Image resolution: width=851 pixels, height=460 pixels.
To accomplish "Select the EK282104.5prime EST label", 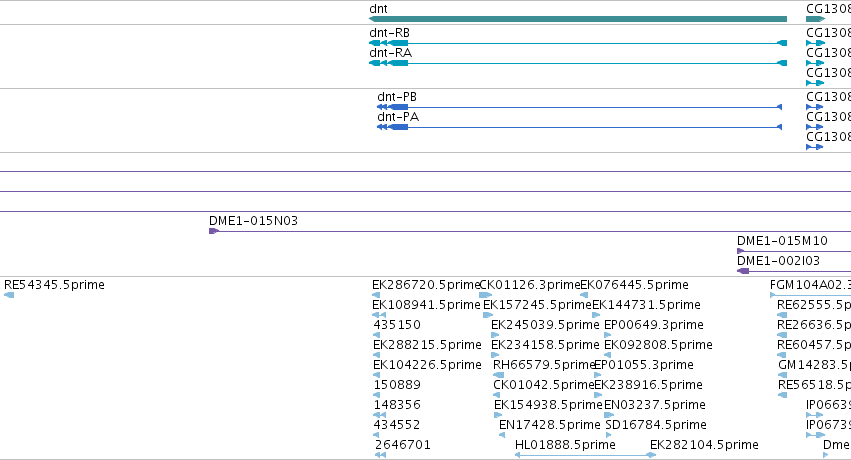I will (704, 445).
